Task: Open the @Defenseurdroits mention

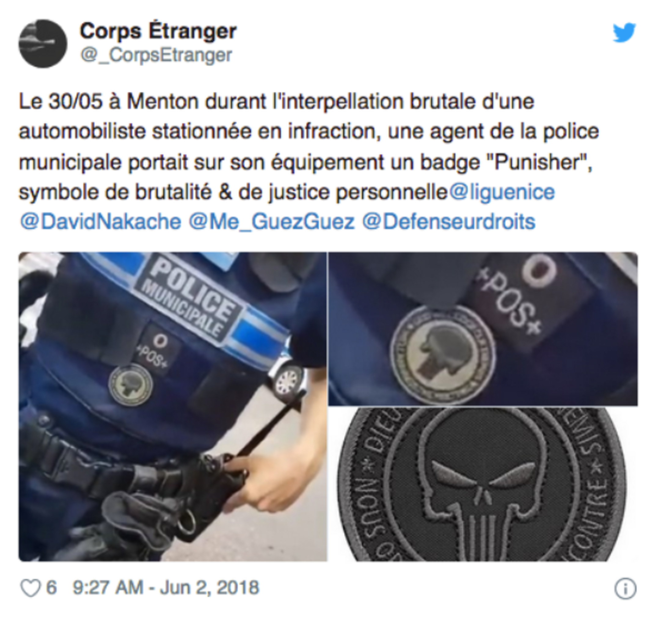Action: click(449, 222)
